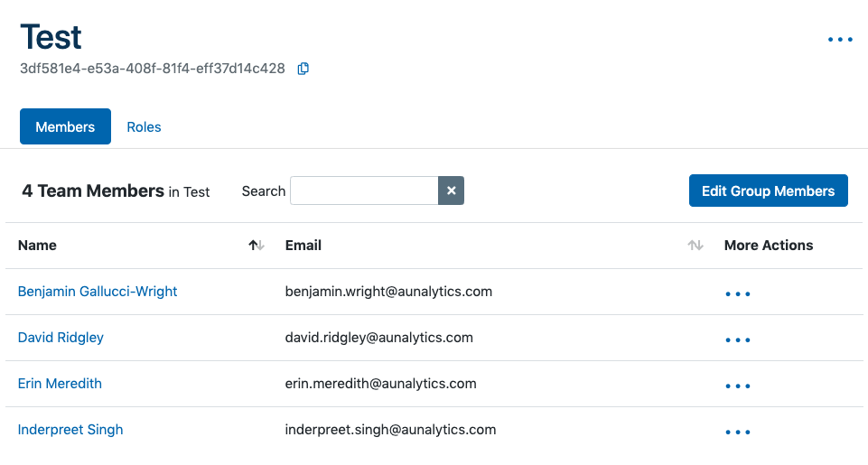This screenshot has height=465, width=868.
Task: Click the Email column header text
Action: [x=303, y=246]
